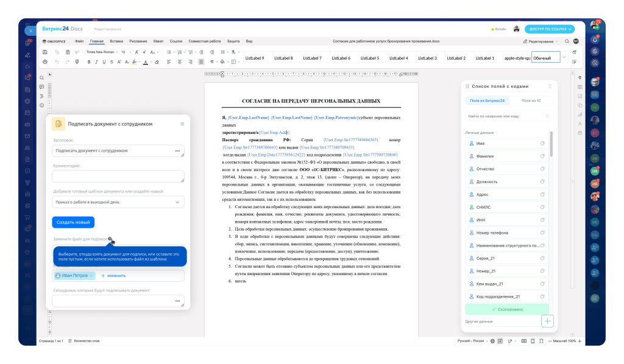Viewport: 624px width, 364px height.
Task: Click the Создать новый button
Action: tap(73, 222)
